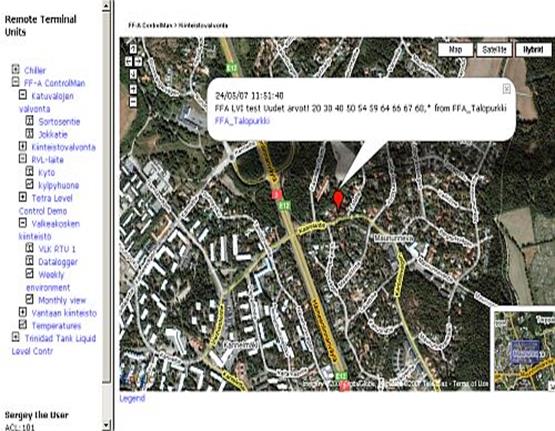This screenshot has height=431, width=555.
Task: Click the chart icon beside Weekly environment
Action: (x=30, y=274)
